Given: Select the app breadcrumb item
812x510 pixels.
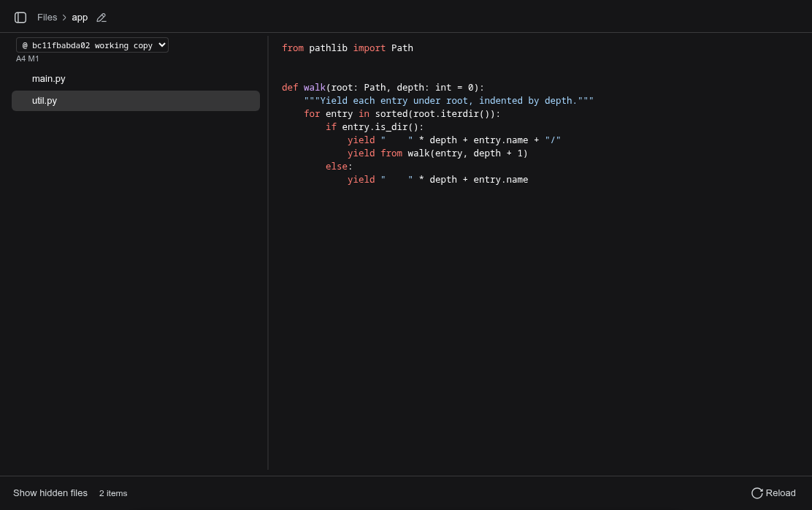Looking at the screenshot, I should 80,18.
